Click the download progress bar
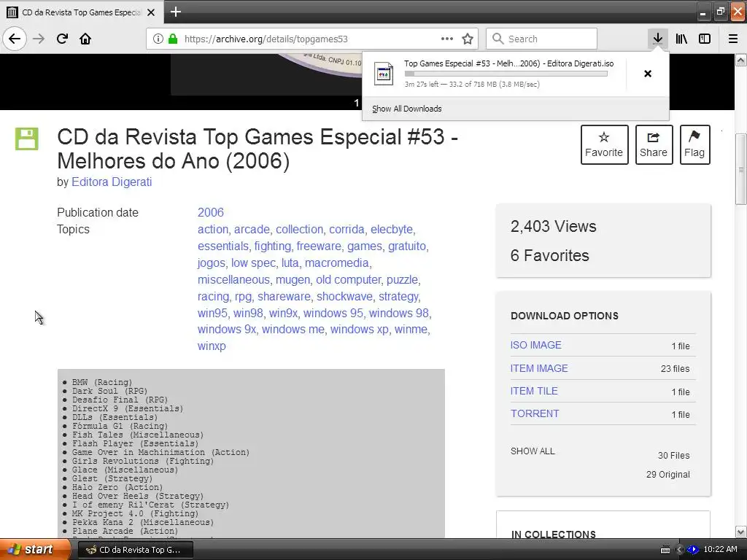747x560 pixels. pos(506,74)
